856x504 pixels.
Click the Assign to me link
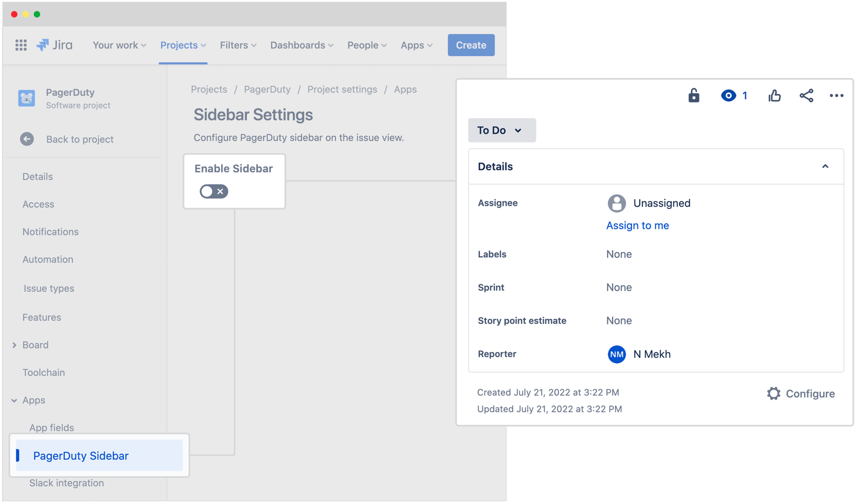[x=637, y=225]
